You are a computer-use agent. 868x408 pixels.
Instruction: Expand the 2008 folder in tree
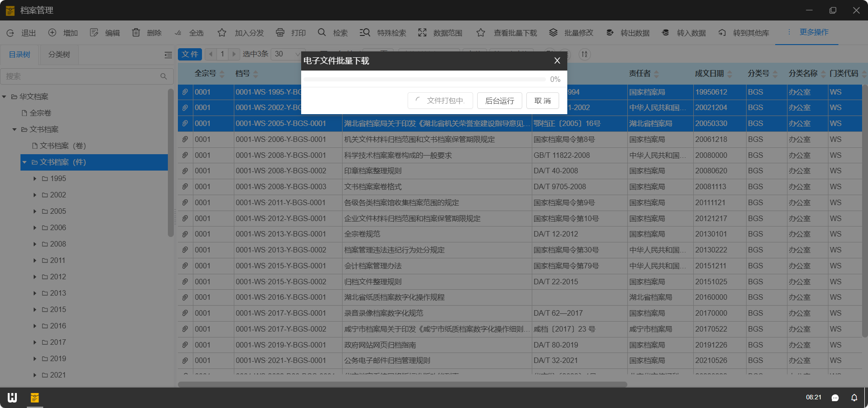point(35,244)
